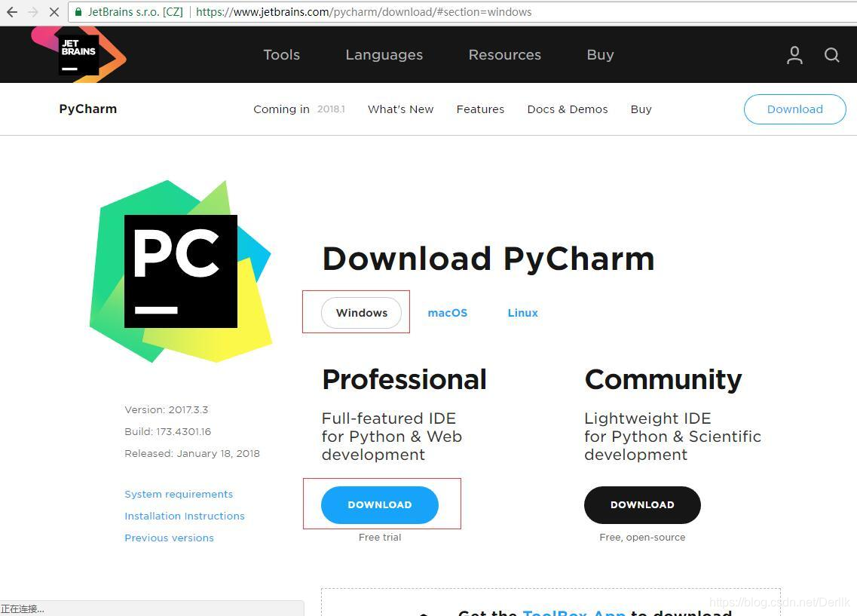Stop page loading with X button
Viewport: 857px width, 616px height.
[54, 12]
